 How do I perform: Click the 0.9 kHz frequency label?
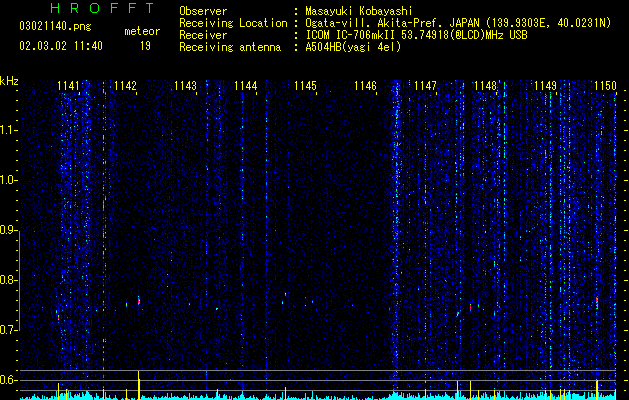tap(8, 230)
